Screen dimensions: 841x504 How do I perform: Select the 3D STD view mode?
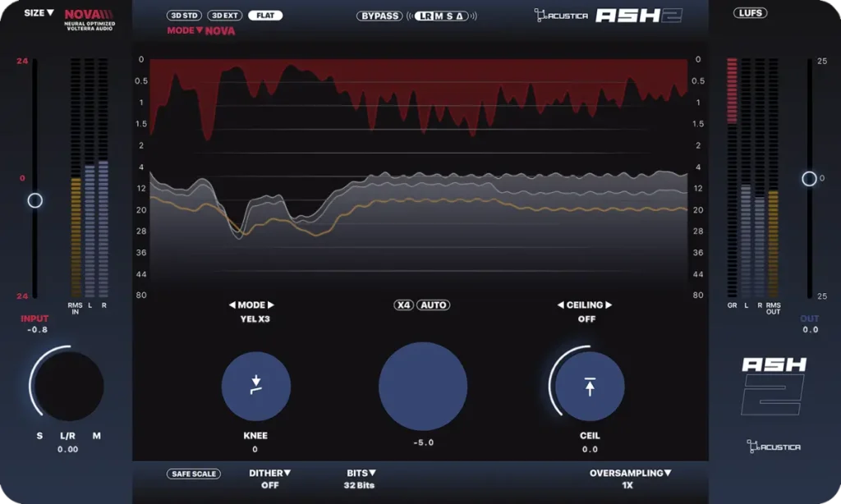(184, 16)
